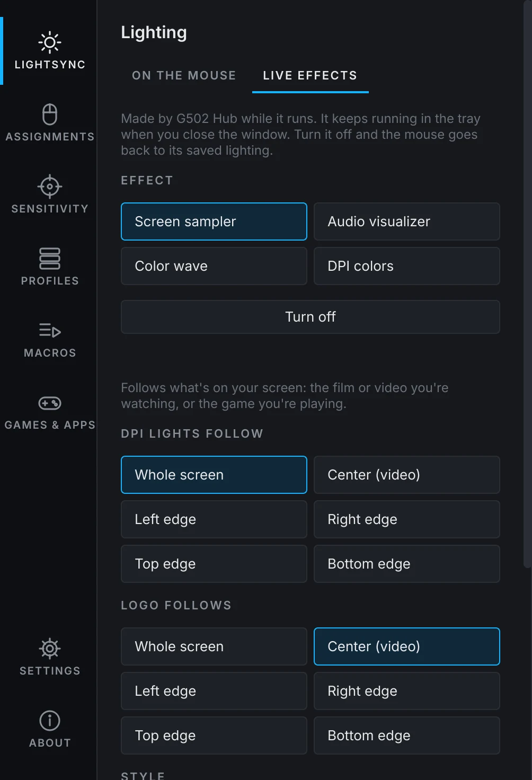Open the LIGHTSYNC sun icon
The height and width of the screenshot is (780, 532).
pos(50,42)
